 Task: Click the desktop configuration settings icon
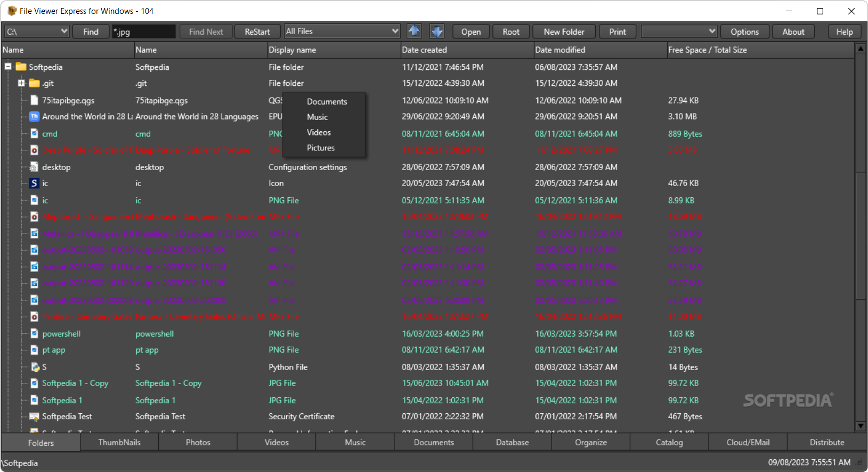(x=35, y=167)
